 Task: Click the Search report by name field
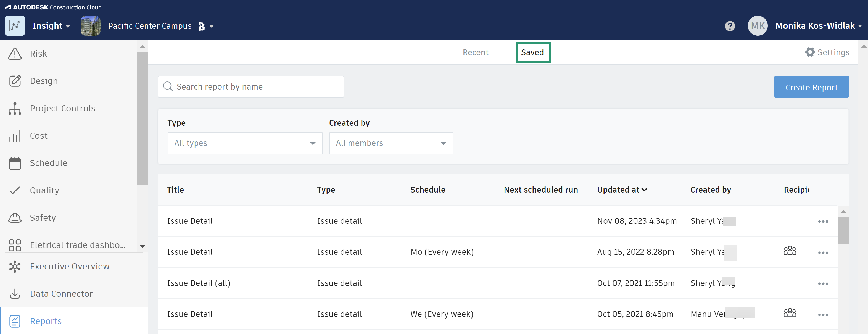(251, 87)
